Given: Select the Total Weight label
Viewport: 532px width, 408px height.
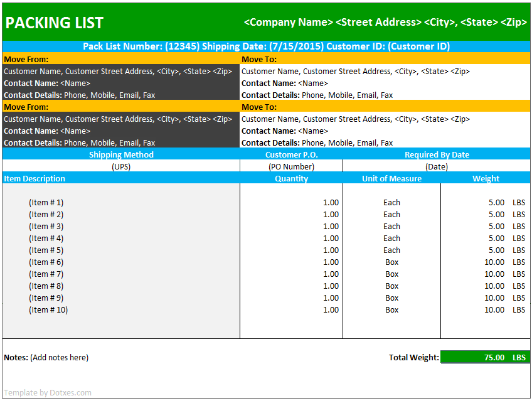Looking at the screenshot, I should [414, 357].
